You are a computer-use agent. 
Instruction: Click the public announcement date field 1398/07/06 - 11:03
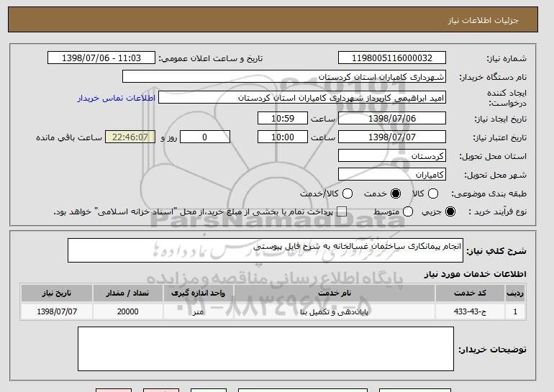click(101, 58)
